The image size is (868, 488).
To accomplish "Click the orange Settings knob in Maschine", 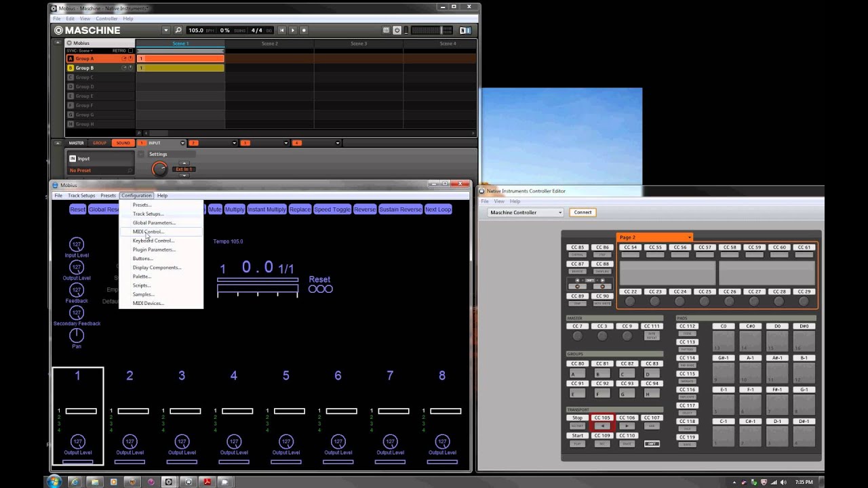I will tap(159, 169).
